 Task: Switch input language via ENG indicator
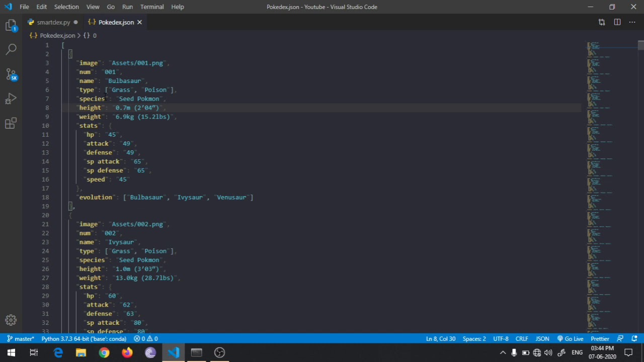click(x=577, y=352)
